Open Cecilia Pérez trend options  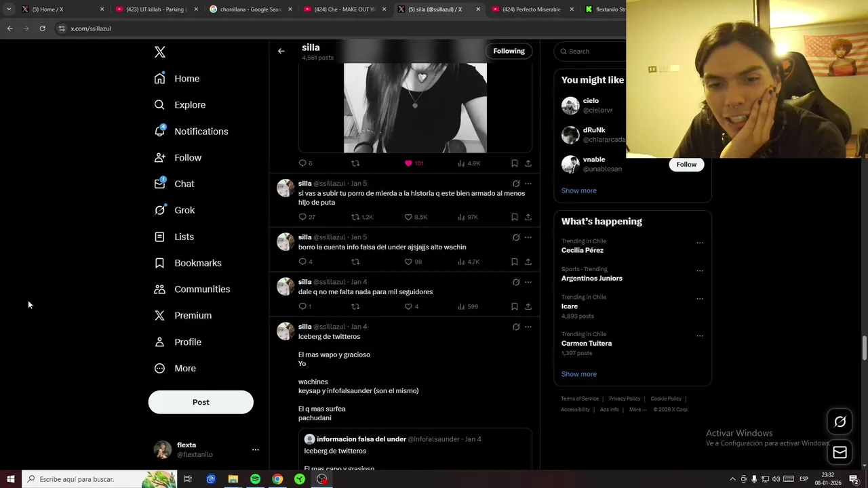[700, 243]
